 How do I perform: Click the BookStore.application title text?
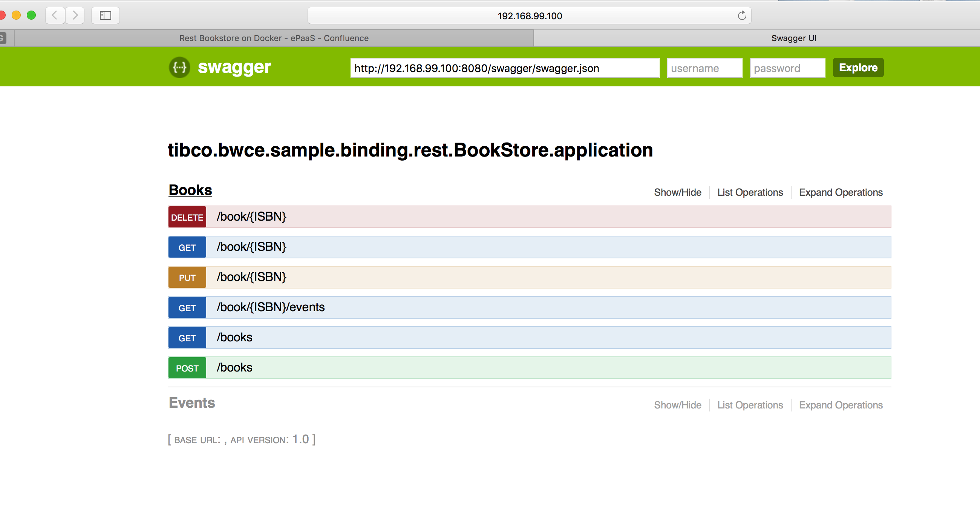tap(410, 150)
